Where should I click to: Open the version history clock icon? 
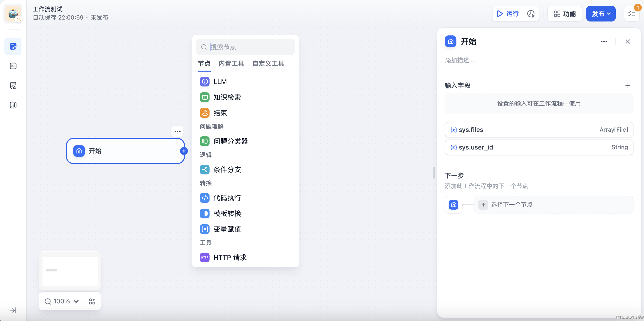[x=531, y=14]
